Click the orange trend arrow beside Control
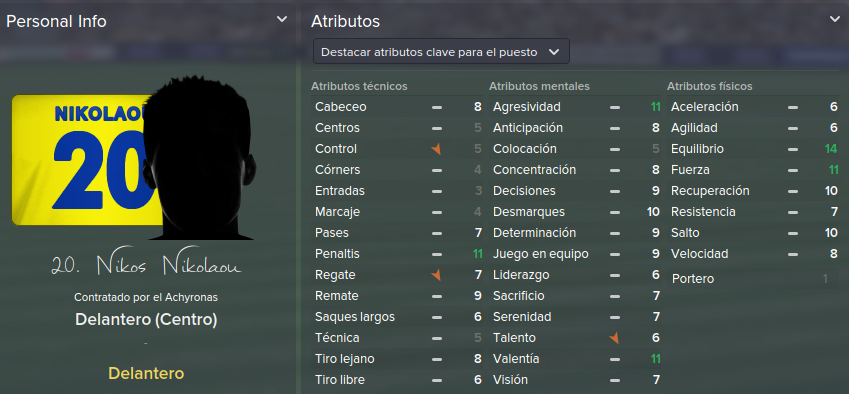849x394 pixels. (x=436, y=149)
